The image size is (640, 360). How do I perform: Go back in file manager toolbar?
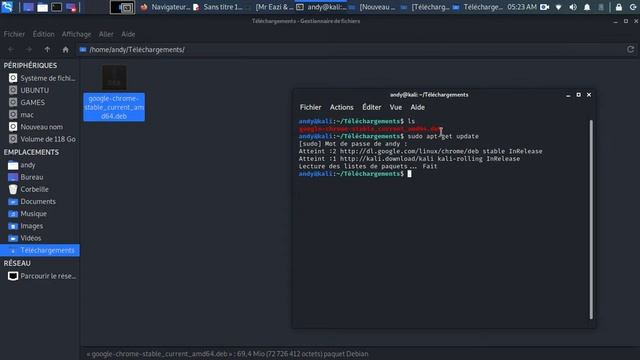(11, 49)
